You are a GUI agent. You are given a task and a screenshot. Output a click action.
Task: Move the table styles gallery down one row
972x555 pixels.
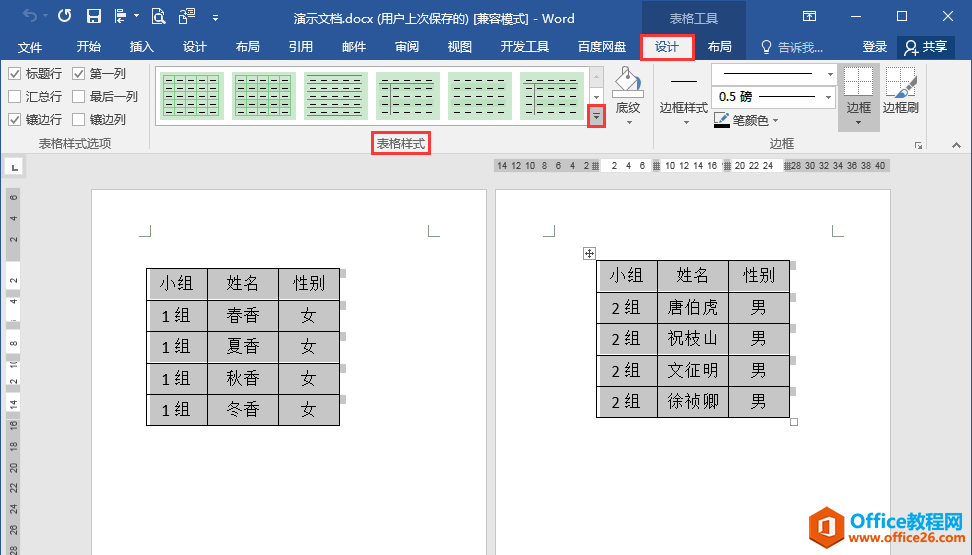point(596,97)
